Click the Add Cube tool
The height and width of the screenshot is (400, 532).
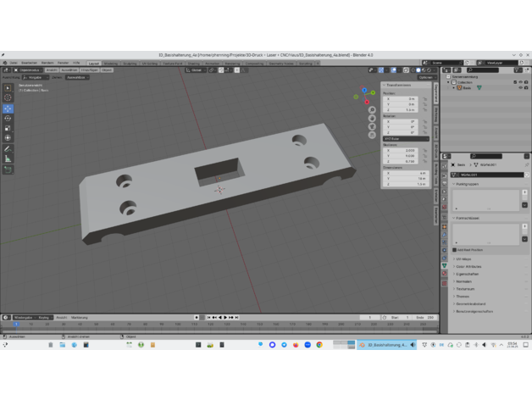[8, 169]
